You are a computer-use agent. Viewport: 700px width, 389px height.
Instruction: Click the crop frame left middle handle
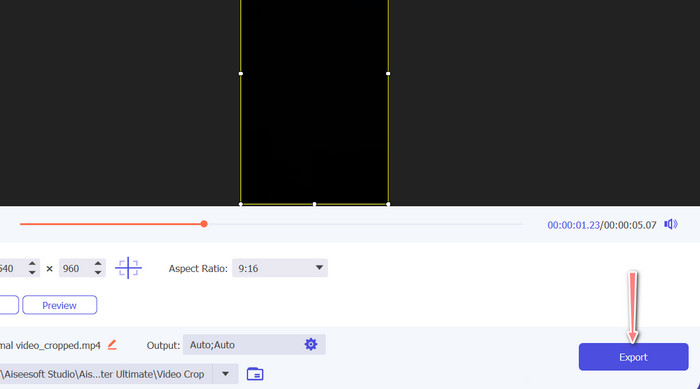point(241,73)
